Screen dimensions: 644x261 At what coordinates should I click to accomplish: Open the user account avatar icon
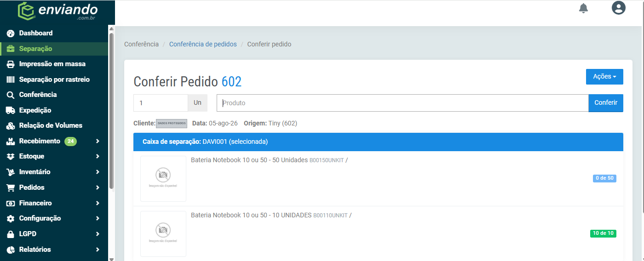click(619, 8)
